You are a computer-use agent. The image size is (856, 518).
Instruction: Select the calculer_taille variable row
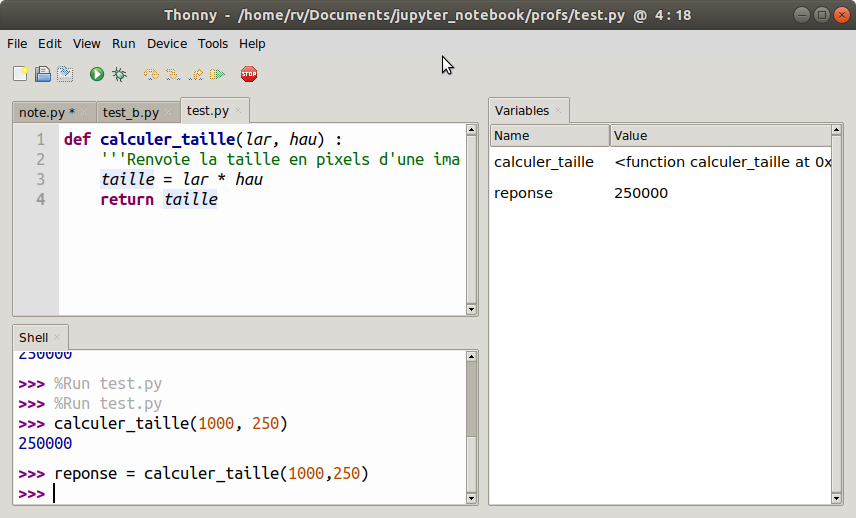point(661,162)
